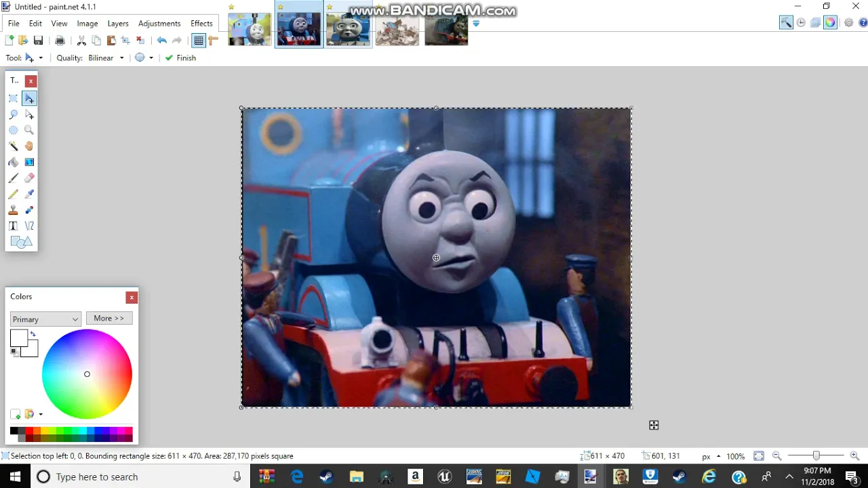Screen dimensions: 868x488
Task: Click the primary color swatch
Action: (x=18, y=338)
